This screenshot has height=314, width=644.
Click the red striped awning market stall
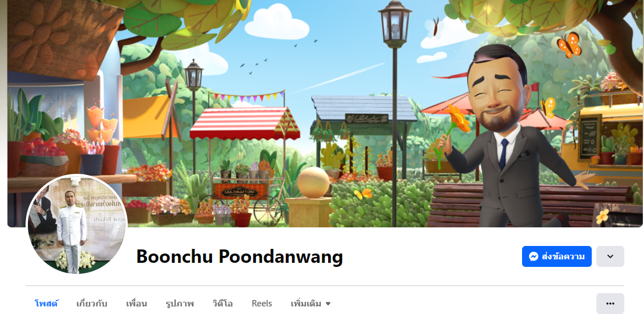244,123
